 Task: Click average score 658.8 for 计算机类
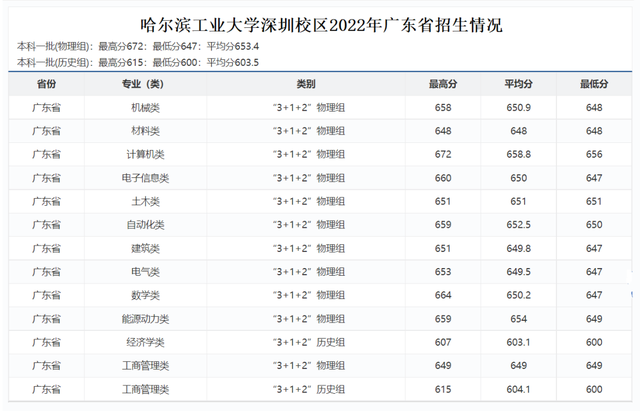[x=518, y=154]
